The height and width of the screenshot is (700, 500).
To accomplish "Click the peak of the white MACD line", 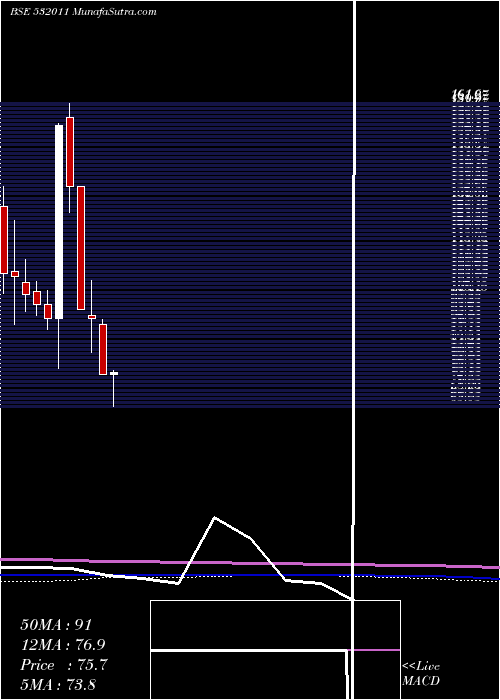I will pyautogui.click(x=215, y=517).
